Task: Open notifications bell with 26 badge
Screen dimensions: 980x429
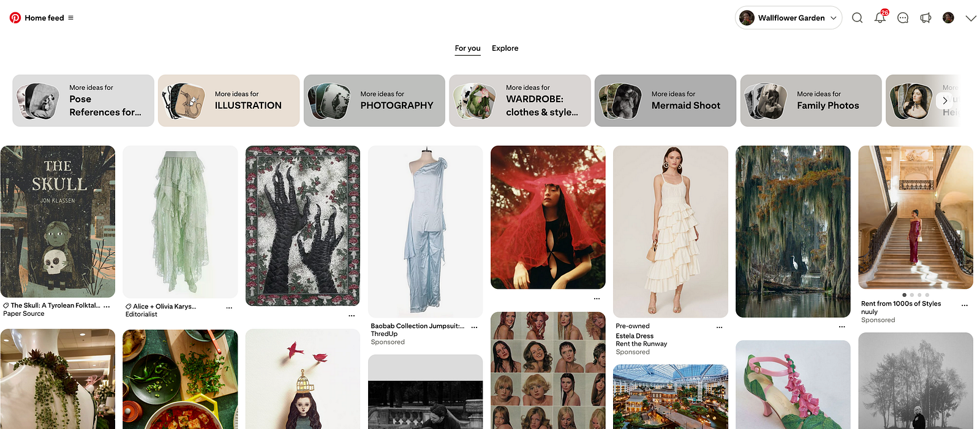Action: [880, 18]
